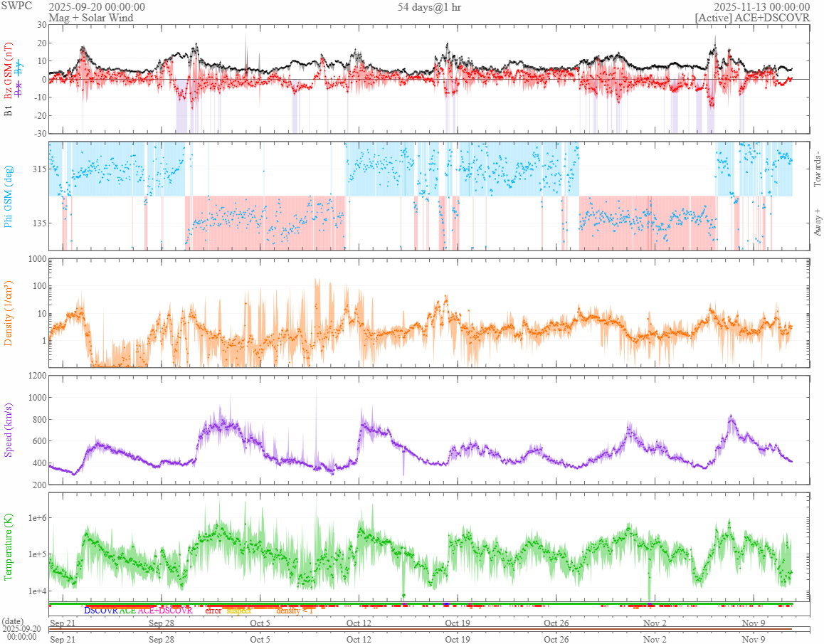Toggle the black Bt series label
Screen dimensions: 824x644
point(8,111)
